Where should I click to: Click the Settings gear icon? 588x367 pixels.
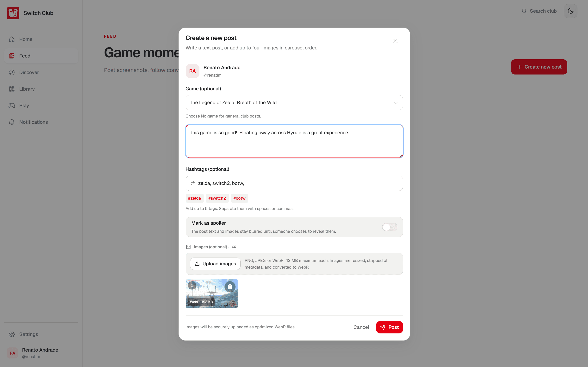pyautogui.click(x=12, y=334)
